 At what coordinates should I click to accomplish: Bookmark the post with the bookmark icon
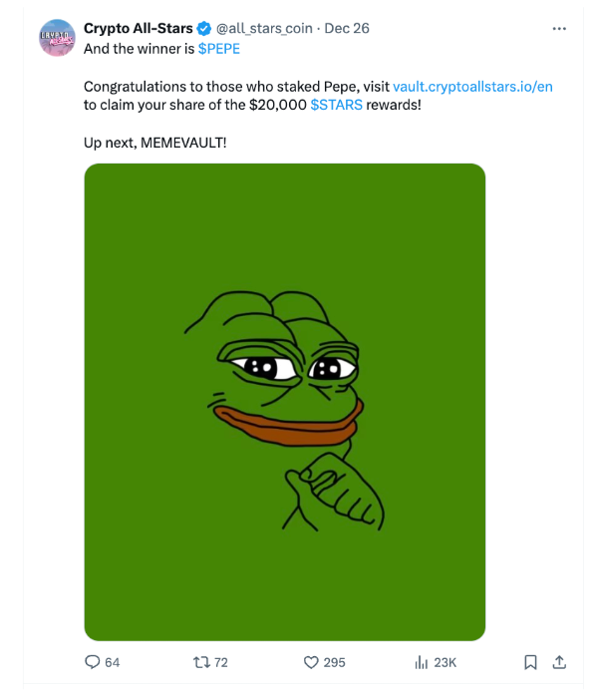tap(531, 662)
